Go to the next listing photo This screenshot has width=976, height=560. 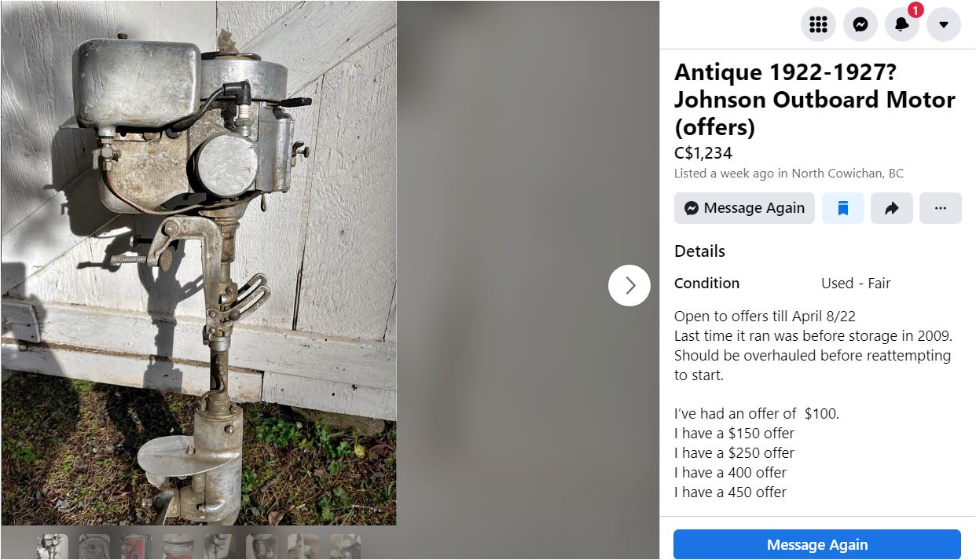pos(629,286)
